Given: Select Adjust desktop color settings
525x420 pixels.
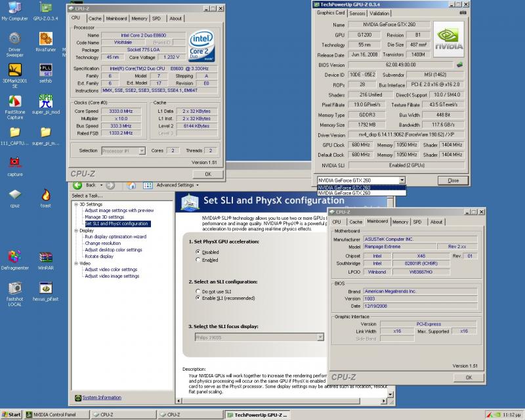Looking at the screenshot, I should coord(114,250).
